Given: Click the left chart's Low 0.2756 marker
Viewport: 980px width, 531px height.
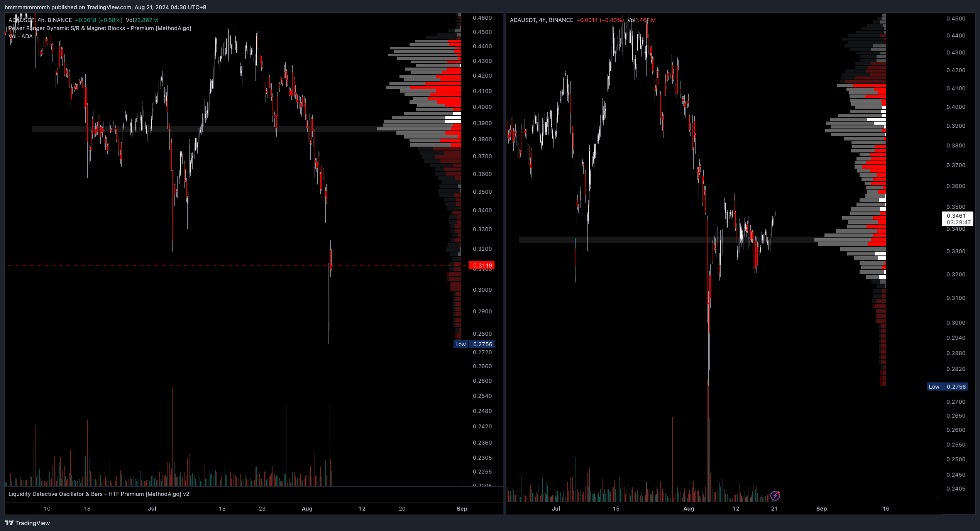Looking at the screenshot, I should [474, 344].
